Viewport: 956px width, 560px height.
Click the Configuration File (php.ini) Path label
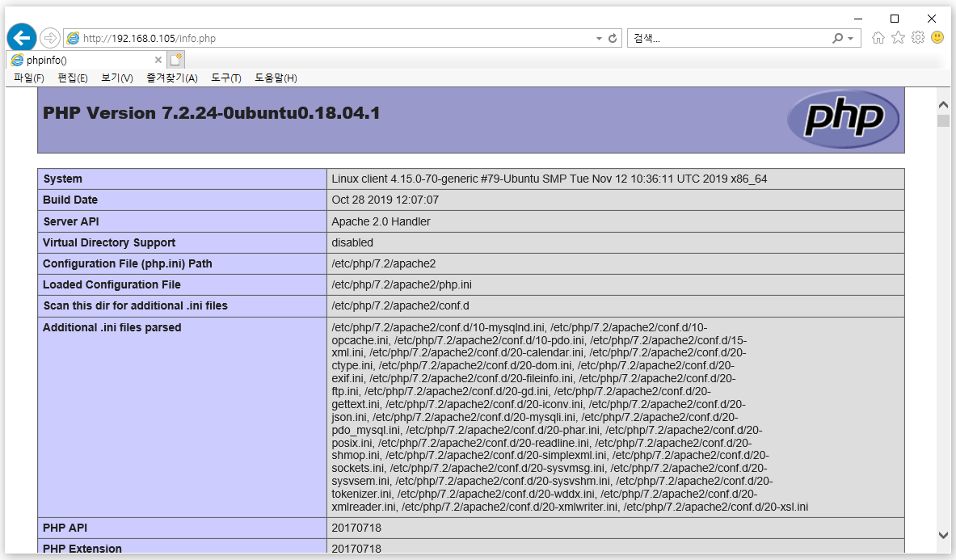[x=128, y=264]
